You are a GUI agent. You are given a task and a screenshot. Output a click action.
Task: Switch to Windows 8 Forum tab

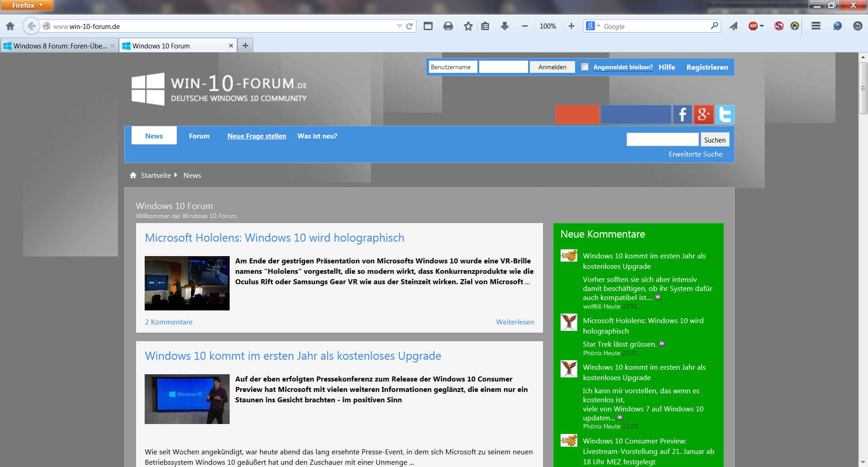click(x=59, y=46)
